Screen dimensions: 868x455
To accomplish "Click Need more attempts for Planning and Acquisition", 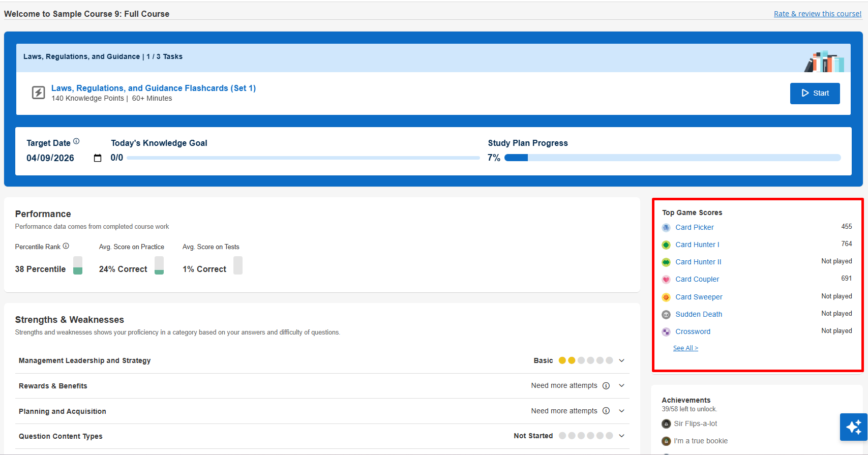I will 564,411.
